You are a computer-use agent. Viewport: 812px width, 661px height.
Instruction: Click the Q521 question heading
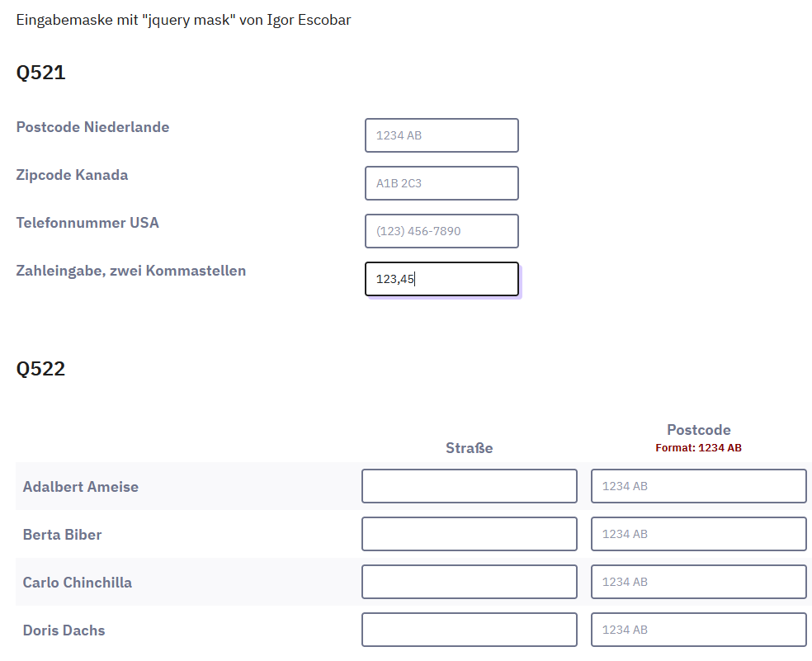click(40, 73)
